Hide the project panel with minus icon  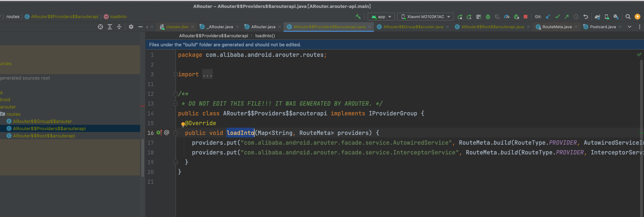click(x=141, y=27)
